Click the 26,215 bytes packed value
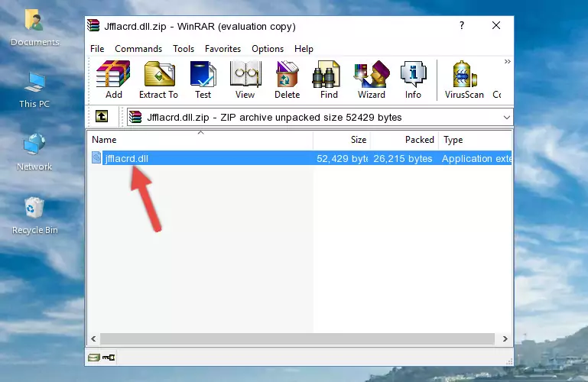This screenshot has height=382, width=588. (403, 158)
